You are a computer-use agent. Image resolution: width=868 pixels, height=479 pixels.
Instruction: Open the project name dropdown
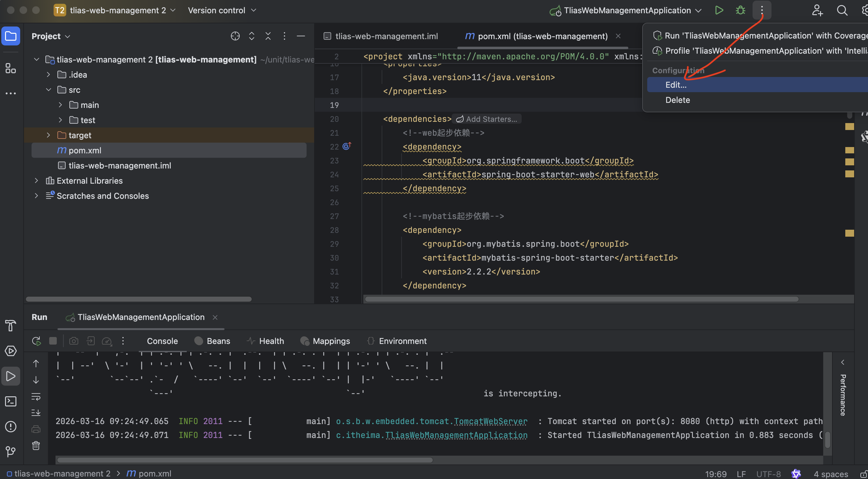pos(114,10)
